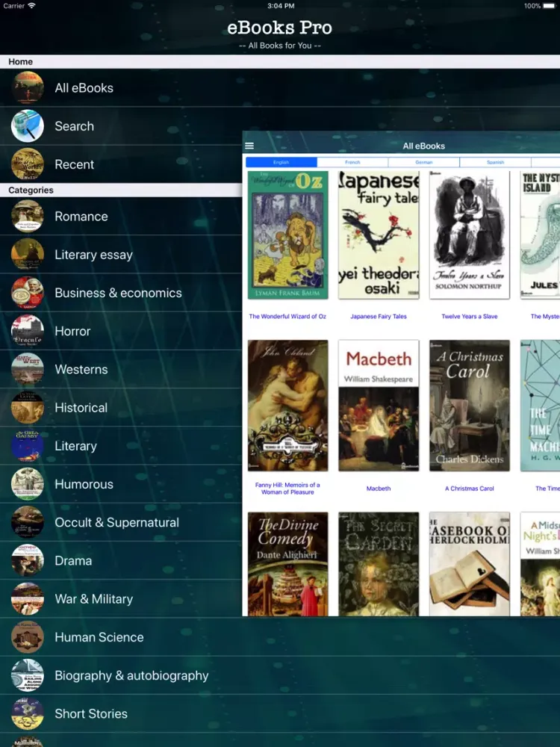
Task: Tap the Business & economics round icon
Action: 28,293
